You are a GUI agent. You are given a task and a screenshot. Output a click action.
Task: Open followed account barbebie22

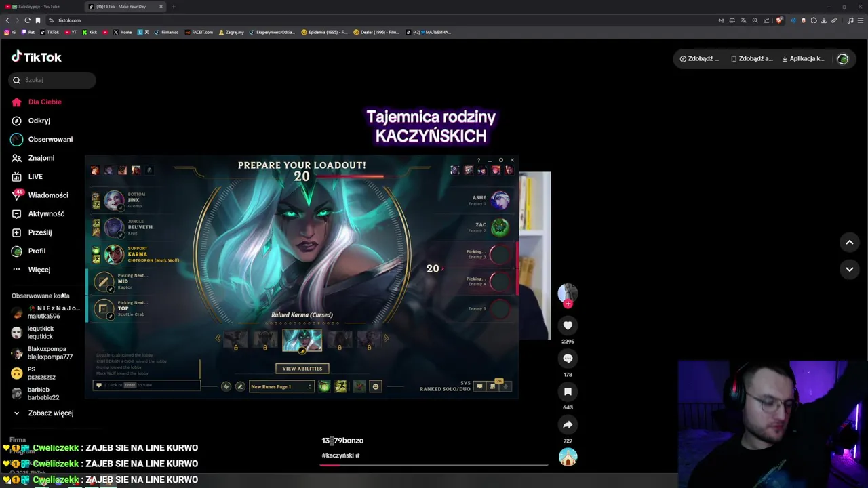pyautogui.click(x=35, y=394)
